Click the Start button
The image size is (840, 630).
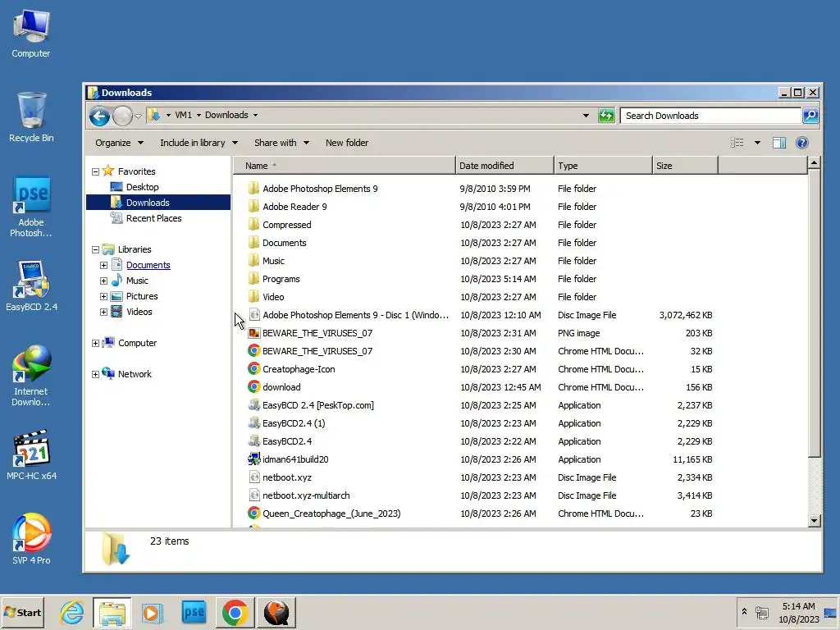pyautogui.click(x=23, y=612)
